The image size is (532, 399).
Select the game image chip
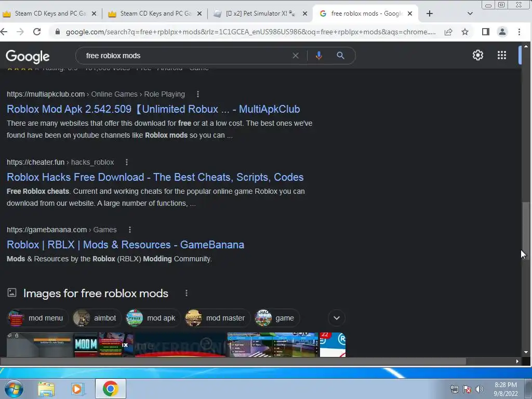click(x=277, y=318)
